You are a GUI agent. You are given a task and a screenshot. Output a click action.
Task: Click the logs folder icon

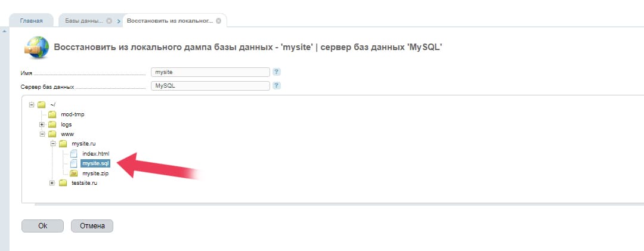(52, 125)
